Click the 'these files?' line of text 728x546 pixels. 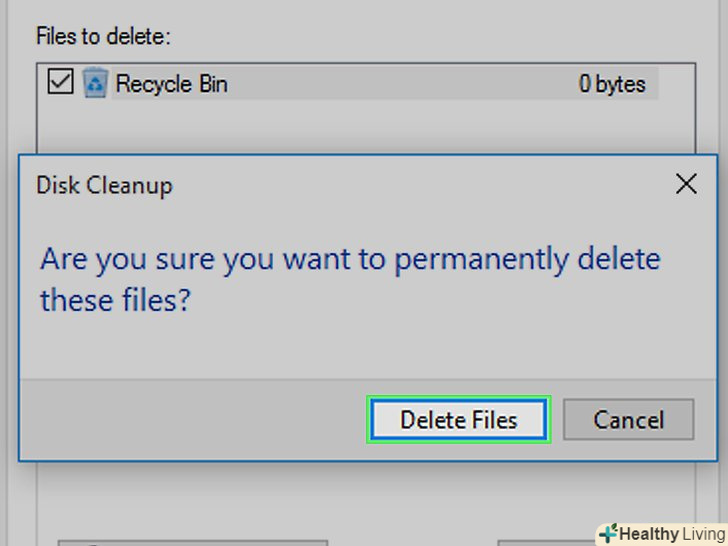pyautogui.click(x=114, y=300)
